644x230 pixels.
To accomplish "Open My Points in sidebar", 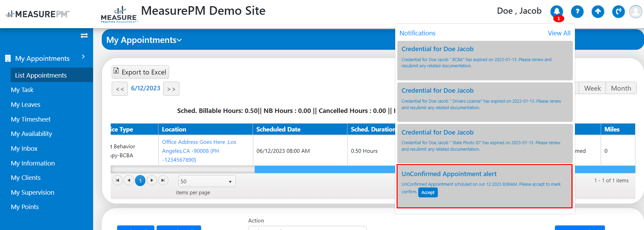I will 25,207.
